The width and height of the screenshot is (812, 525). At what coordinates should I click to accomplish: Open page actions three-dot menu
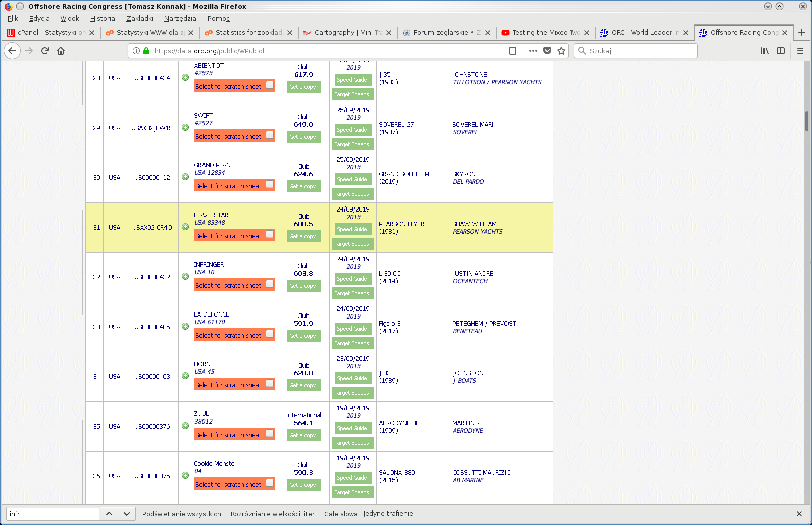[x=533, y=51]
